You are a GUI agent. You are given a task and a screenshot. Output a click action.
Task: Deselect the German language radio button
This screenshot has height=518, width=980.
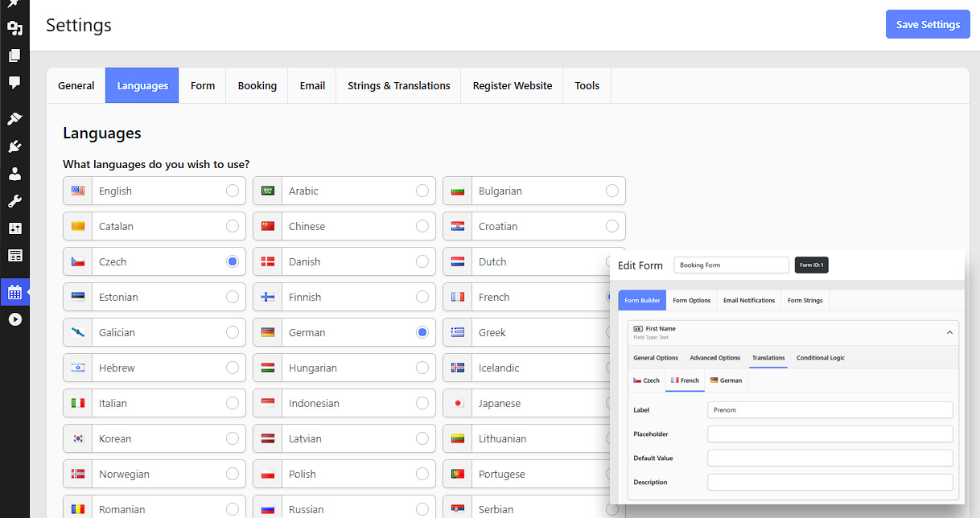pos(422,332)
